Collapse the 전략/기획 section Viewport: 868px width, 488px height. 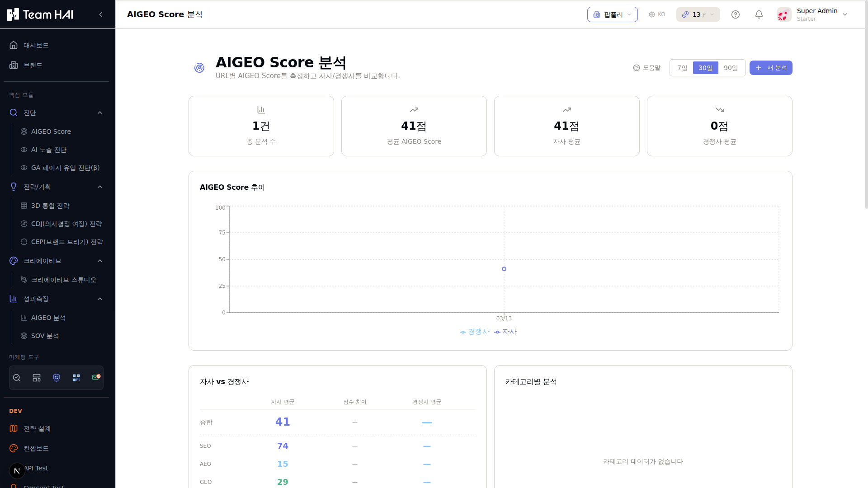click(56, 187)
